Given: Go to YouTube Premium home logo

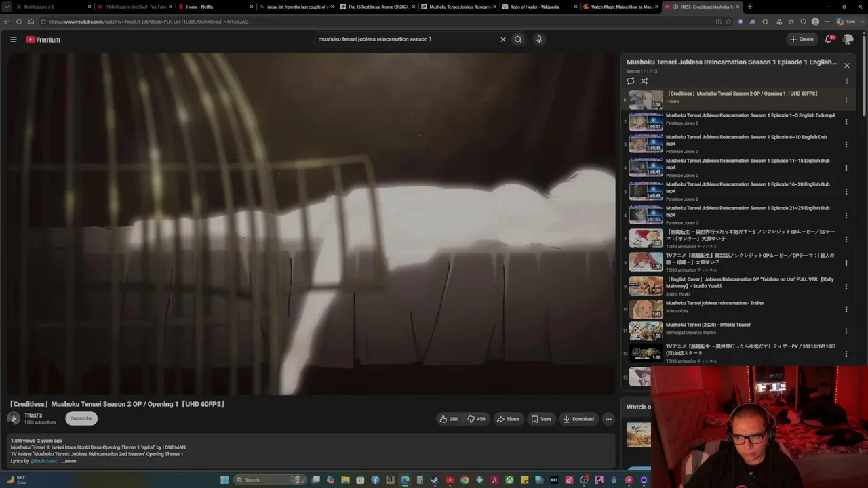Looking at the screenshot, I should [x=43, y=39].
